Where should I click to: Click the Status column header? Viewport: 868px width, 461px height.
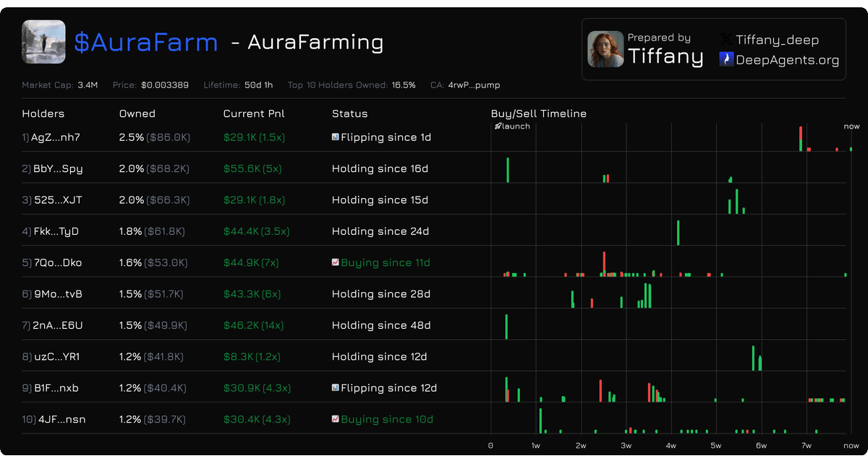349,113
